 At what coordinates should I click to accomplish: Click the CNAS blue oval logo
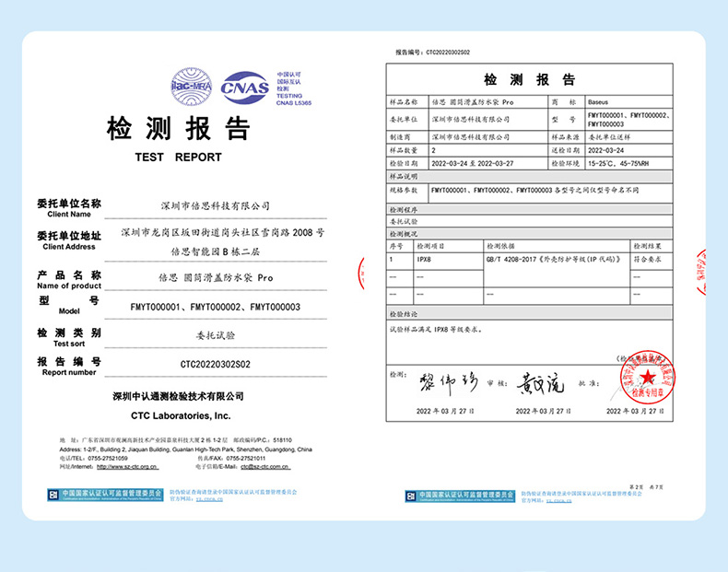coord(245,88)
